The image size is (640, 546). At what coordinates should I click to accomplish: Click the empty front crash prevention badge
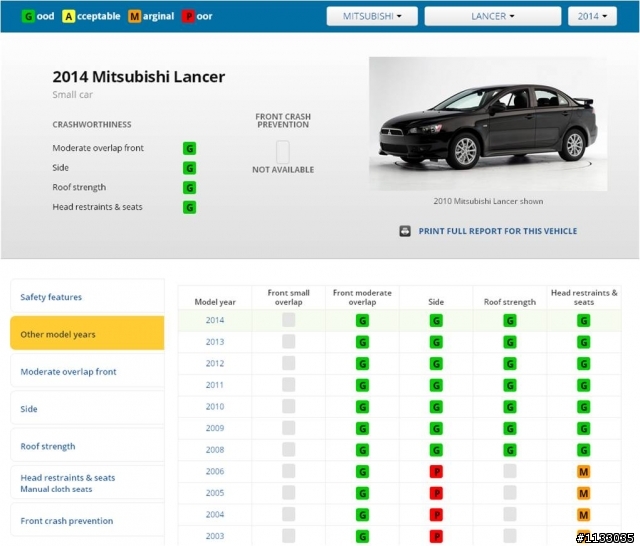[x=283, y=152]
